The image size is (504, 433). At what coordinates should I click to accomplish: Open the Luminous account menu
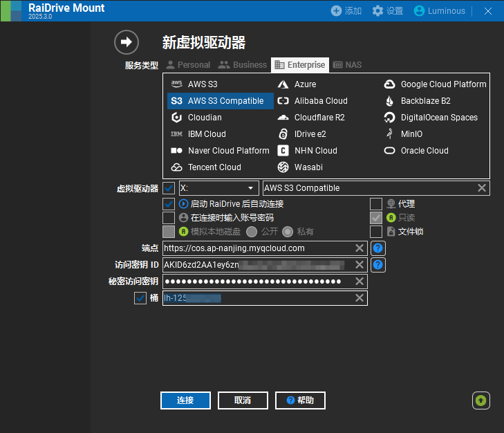pyautogui.click(x=440, y=11)
